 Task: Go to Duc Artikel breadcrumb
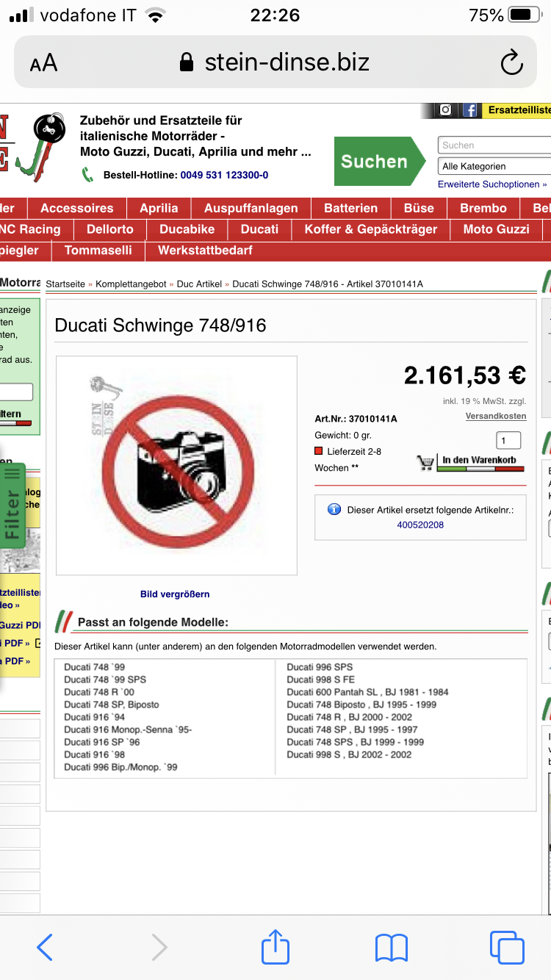199,284
